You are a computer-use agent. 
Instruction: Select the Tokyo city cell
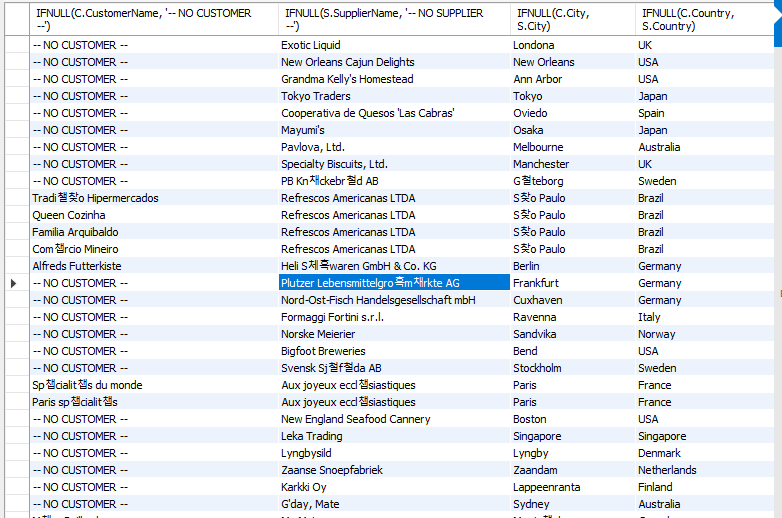573,96
